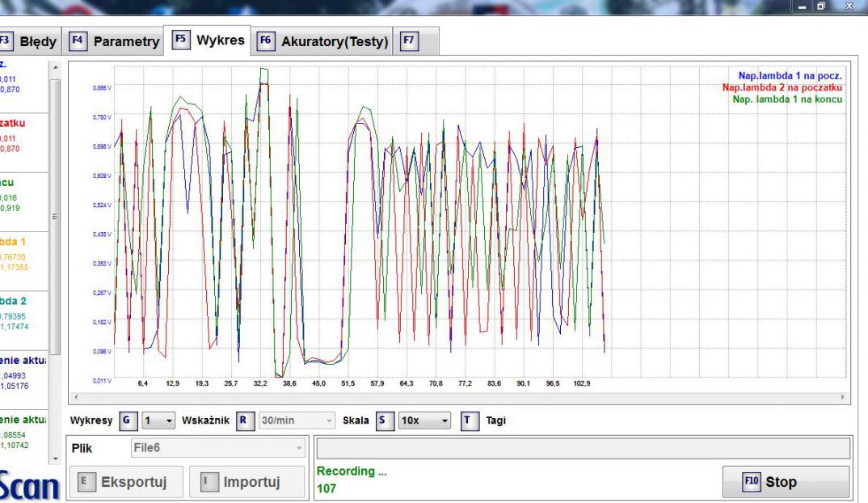This screenshot has width=868, height=503.
Task: Expand the Plik dropdown showing File6
Action: (x=217, y=447)
